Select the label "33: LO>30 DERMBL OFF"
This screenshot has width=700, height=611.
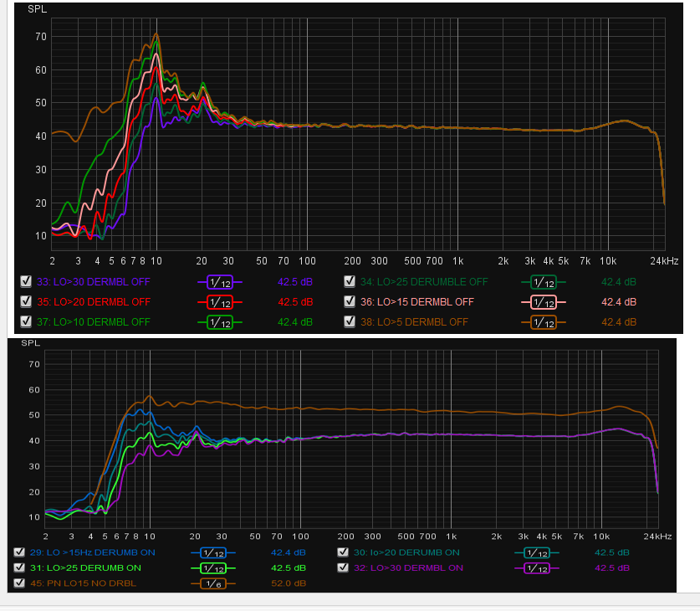[x=94, y=282]
